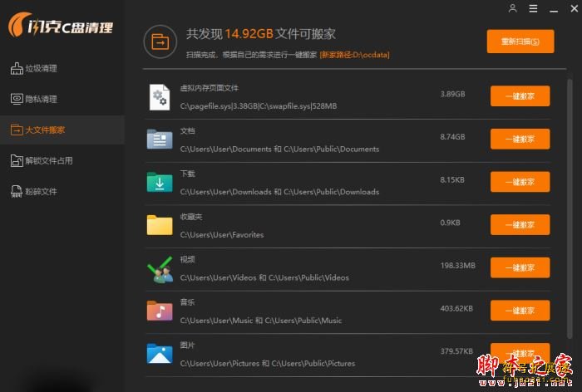Click the 重新扫描 rescan button

tap(520, 42)
